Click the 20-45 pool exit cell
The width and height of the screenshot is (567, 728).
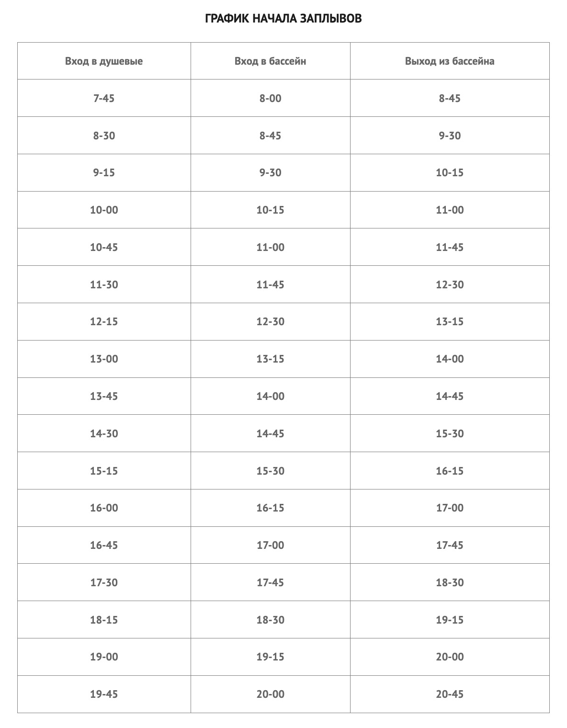pos(450,694)
